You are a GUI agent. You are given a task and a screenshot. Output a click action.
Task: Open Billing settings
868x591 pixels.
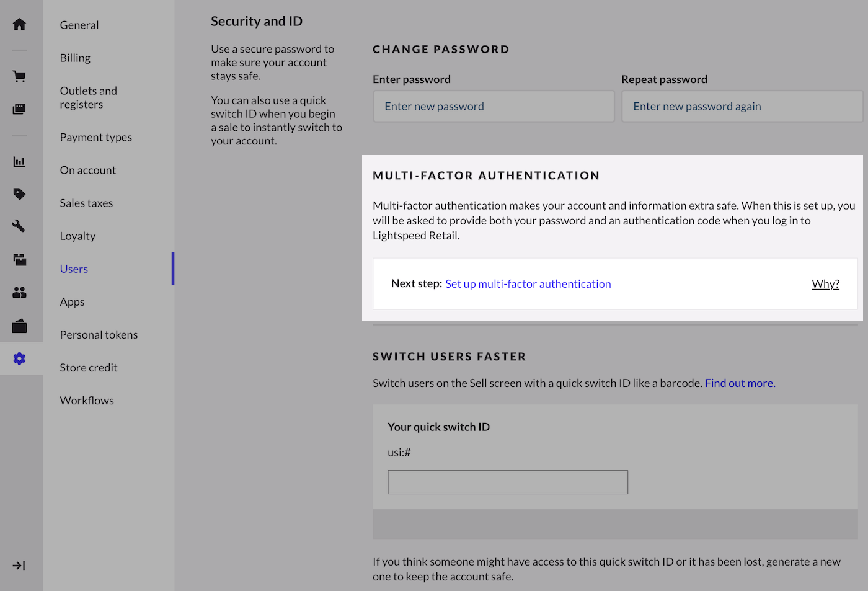75,58
